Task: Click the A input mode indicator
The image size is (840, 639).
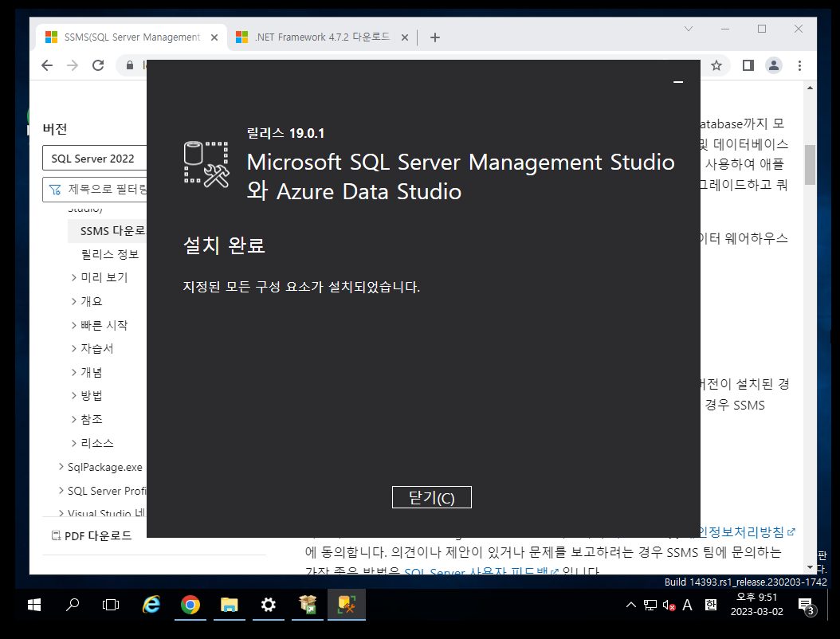Action: pos(687,606)
